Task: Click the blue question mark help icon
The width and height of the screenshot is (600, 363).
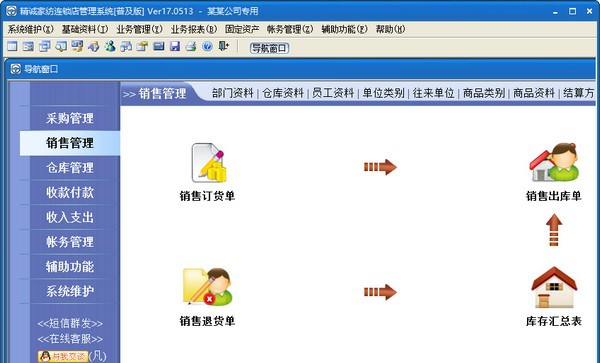Action: tap(207, 47)
